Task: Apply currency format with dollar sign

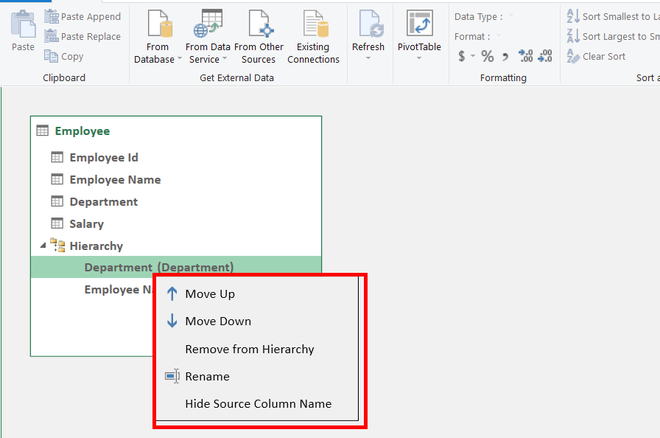Action: [x=462, y=56]
